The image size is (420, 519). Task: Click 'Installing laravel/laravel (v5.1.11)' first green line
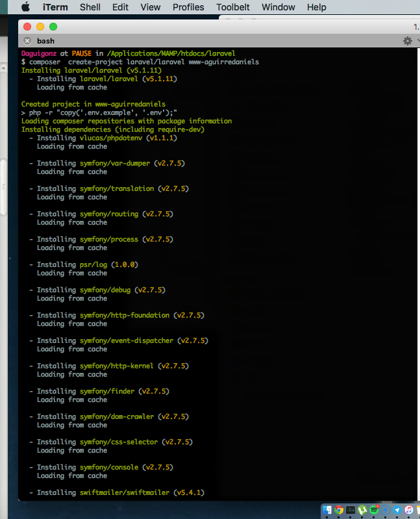92,70
